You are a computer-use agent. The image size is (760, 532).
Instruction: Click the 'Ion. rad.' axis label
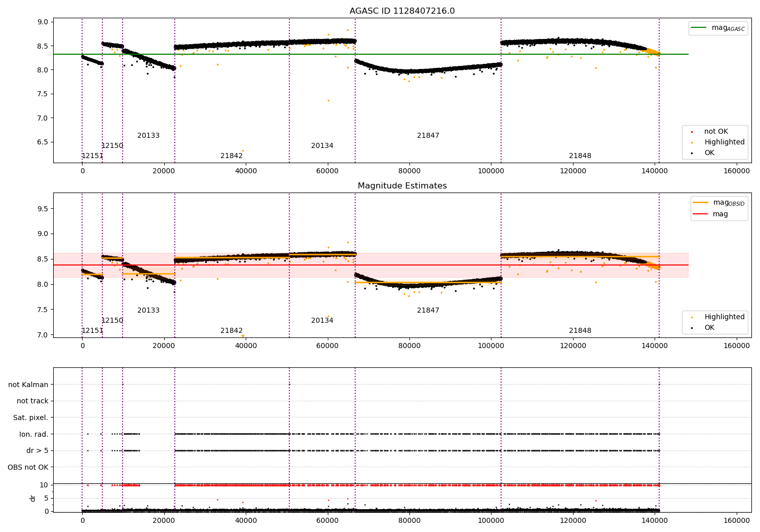pyautogui.click(x=34, y=434)
